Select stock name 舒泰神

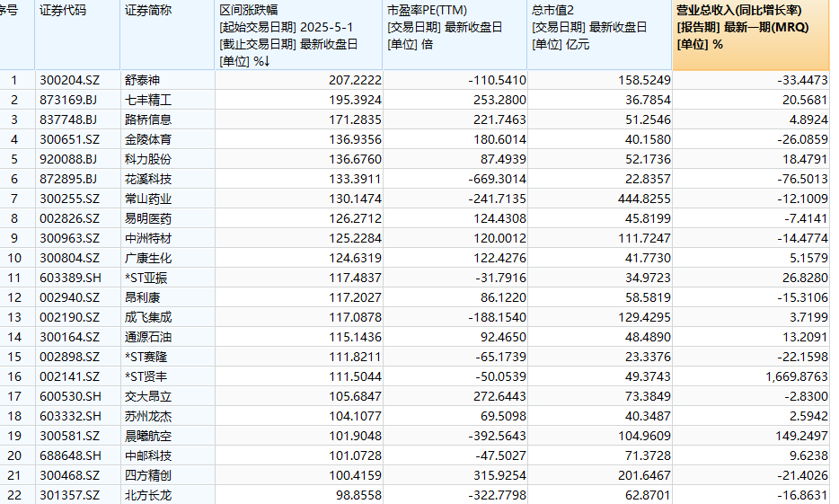[142, 80]
